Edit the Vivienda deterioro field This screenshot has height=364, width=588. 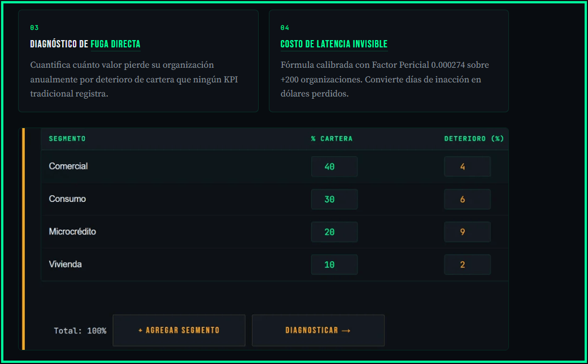[467, 265]
